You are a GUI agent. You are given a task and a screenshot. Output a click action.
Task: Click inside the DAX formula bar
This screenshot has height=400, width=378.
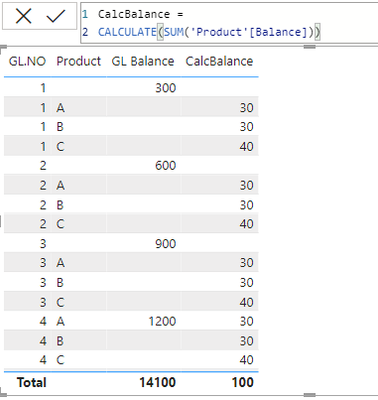point(229,23)
